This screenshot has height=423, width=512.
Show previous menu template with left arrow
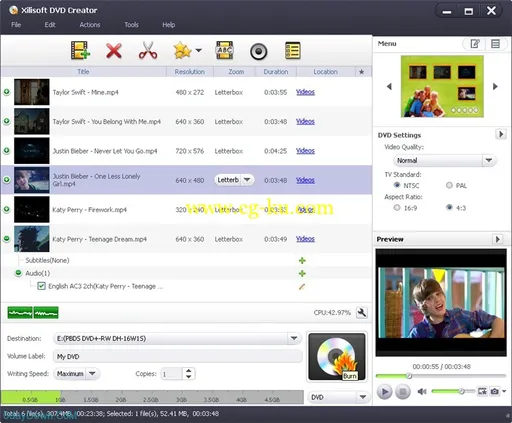389,86
